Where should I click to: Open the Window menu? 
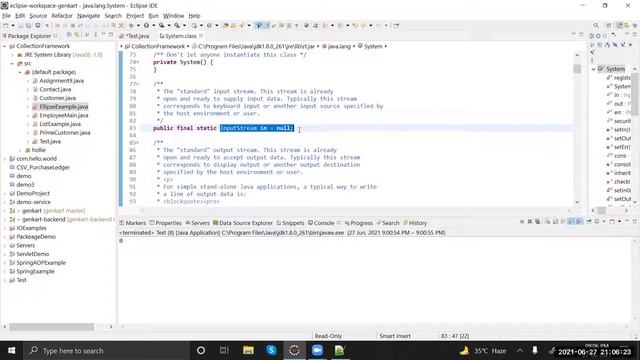173,16
